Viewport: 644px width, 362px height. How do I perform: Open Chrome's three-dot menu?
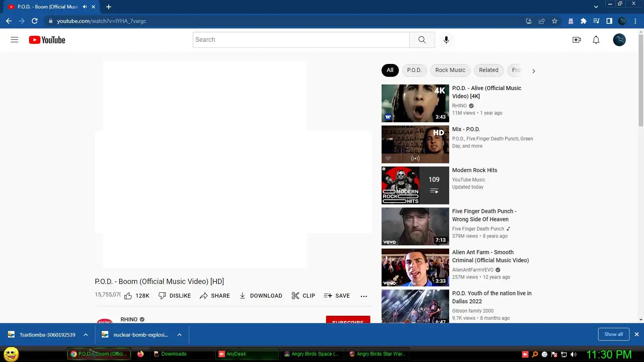[636, 21]
